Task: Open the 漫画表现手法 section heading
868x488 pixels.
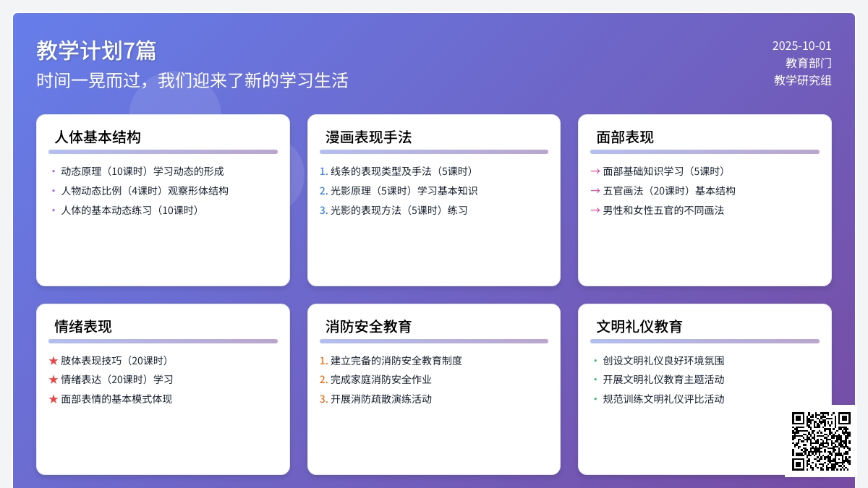Action: (x=369, y=137)
